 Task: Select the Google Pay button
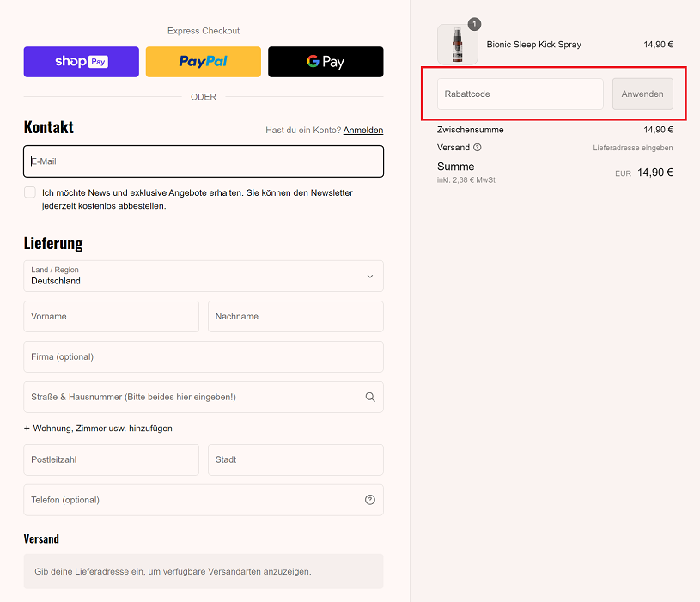tap(326, 62)
